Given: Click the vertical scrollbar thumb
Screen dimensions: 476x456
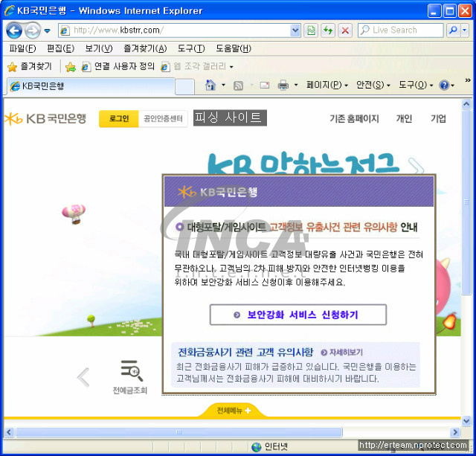Looking at the screenshot, I should [x=466, y=202].
